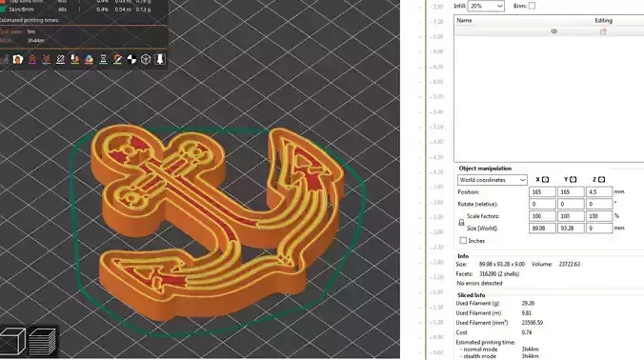Toggle deretractions visibility in the legend toolbar
The width and height of the screenshot is (644, 360).
pyautogui.click(x=47, y=59)
